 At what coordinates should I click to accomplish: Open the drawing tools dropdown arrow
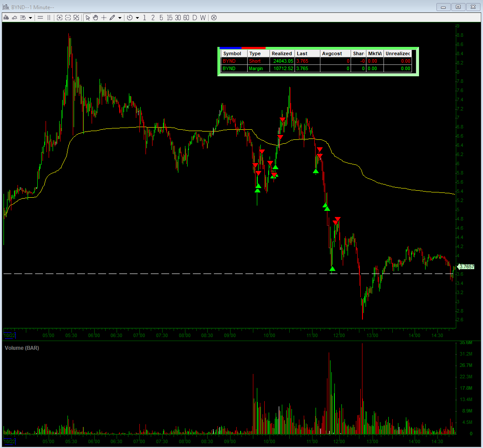120,18
